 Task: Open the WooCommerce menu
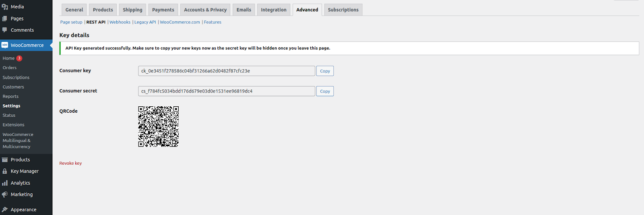pyautogui.click(x=27, y=45)
